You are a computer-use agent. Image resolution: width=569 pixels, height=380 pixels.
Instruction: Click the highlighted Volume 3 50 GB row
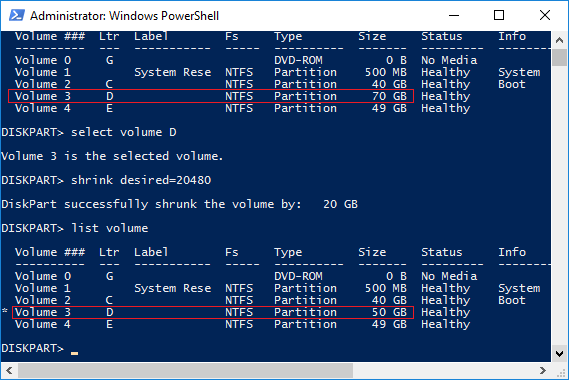pyautogui.click(x=213, y=312)
